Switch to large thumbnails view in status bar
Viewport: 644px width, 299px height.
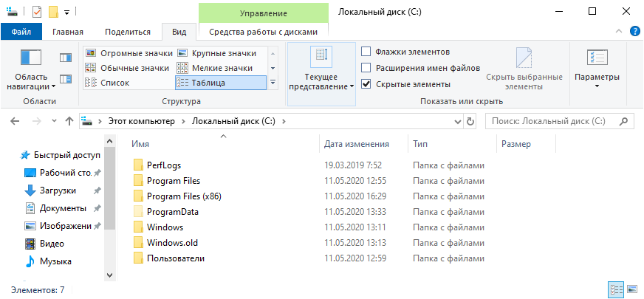click(631, 289)
